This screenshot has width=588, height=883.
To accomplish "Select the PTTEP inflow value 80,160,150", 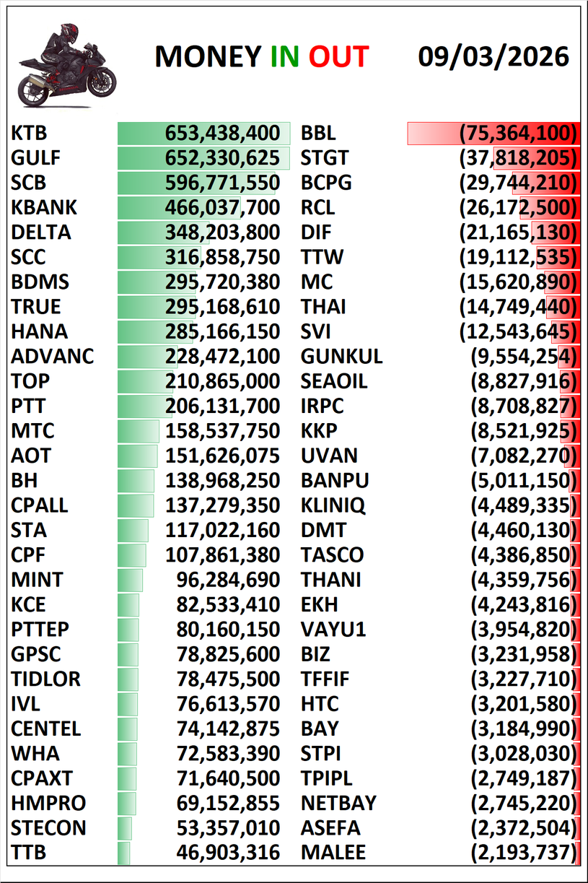I will (228, 629).
